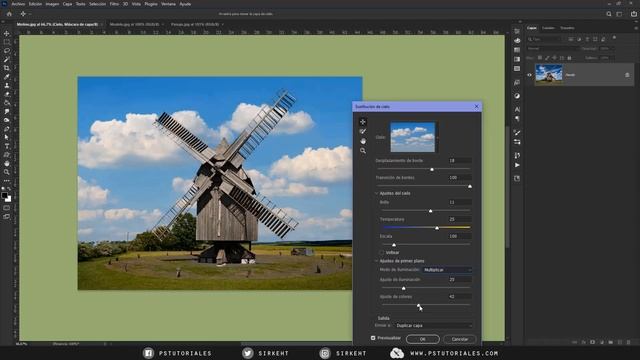Select Sky Move tool in Sky Replacement dialog
The image size is (640, 360).
click(363, 122)
